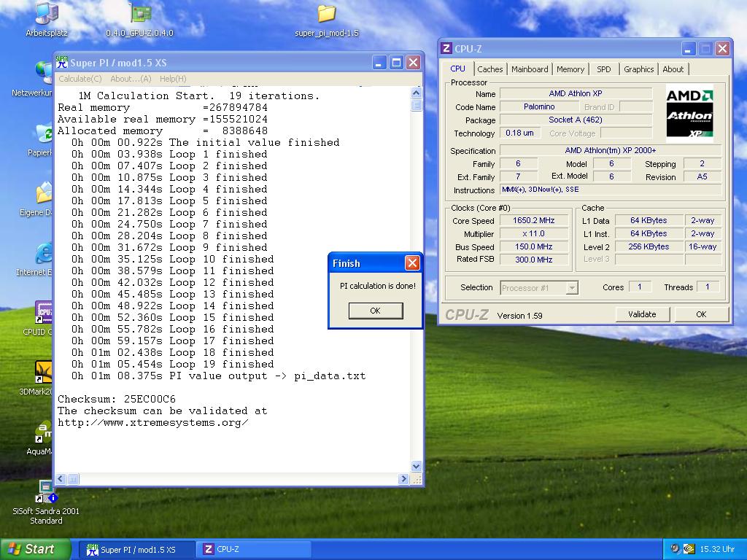Screen dimensions: 747x560
Task: Click Super PI scroll down arrow
Action: tap(417, 466)
